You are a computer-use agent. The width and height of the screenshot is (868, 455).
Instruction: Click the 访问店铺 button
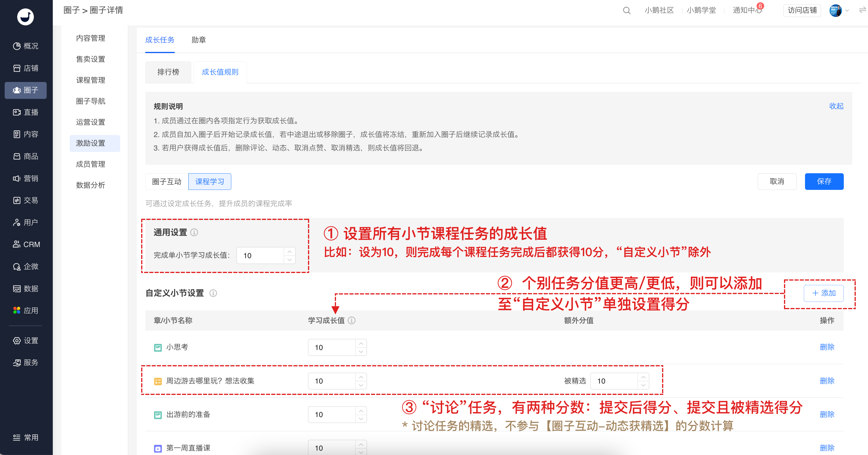coord(802,10)
